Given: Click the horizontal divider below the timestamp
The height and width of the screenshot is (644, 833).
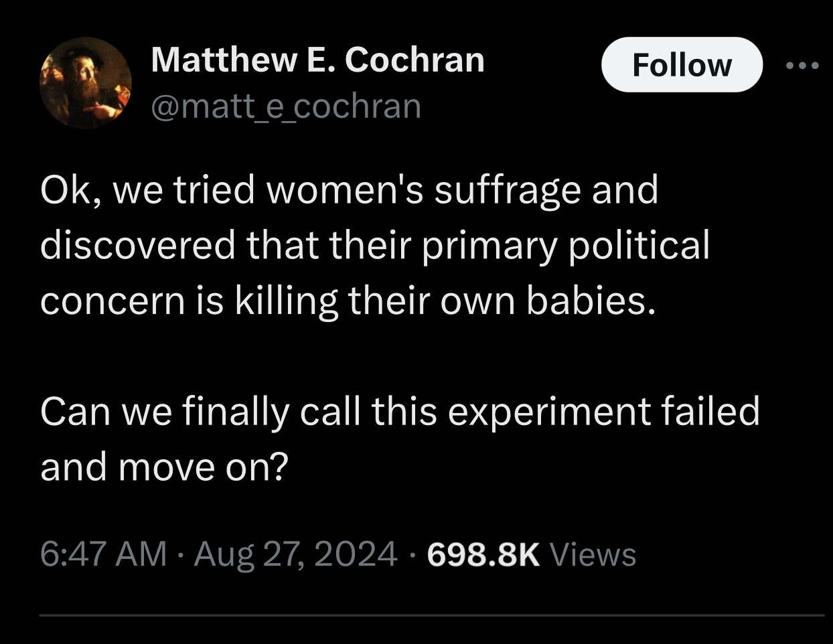Looking at the screenshot, I should [x=431, y=615].
